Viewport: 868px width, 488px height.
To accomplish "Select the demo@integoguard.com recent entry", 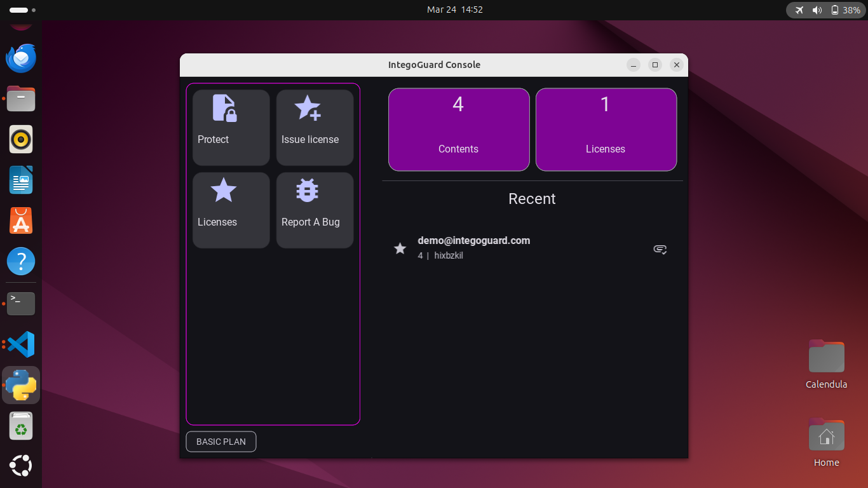I will [532, 248].
